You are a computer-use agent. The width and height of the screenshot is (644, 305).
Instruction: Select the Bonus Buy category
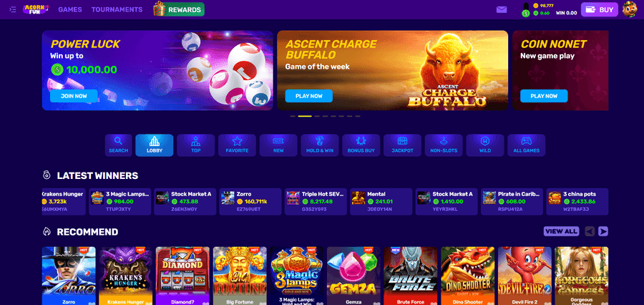click(361, 145)
